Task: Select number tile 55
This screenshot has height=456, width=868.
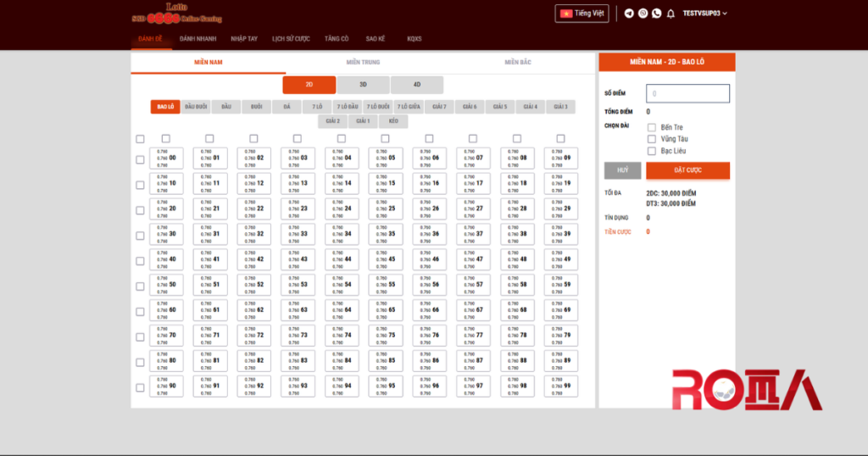Action: point(385,285)
